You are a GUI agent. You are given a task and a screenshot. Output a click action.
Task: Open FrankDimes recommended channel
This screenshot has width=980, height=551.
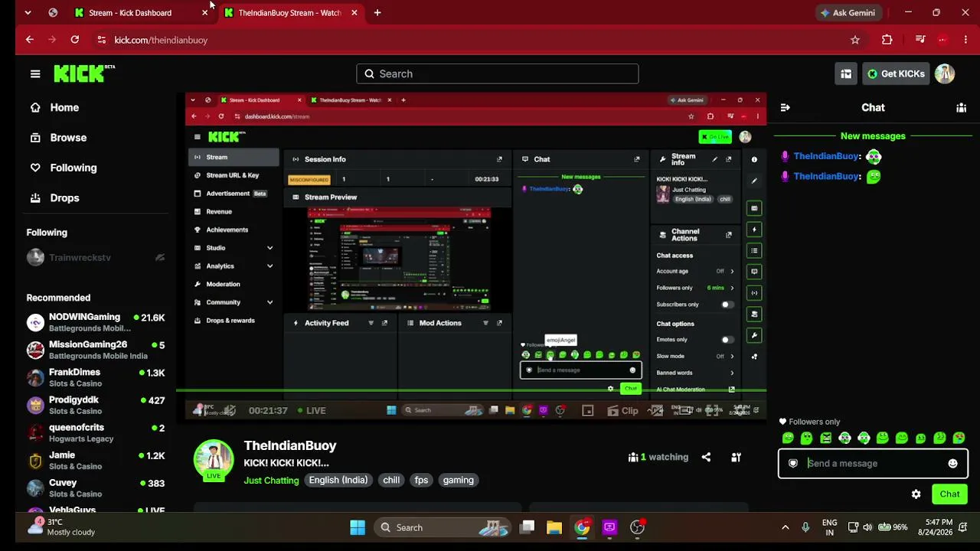coord(96,377)
